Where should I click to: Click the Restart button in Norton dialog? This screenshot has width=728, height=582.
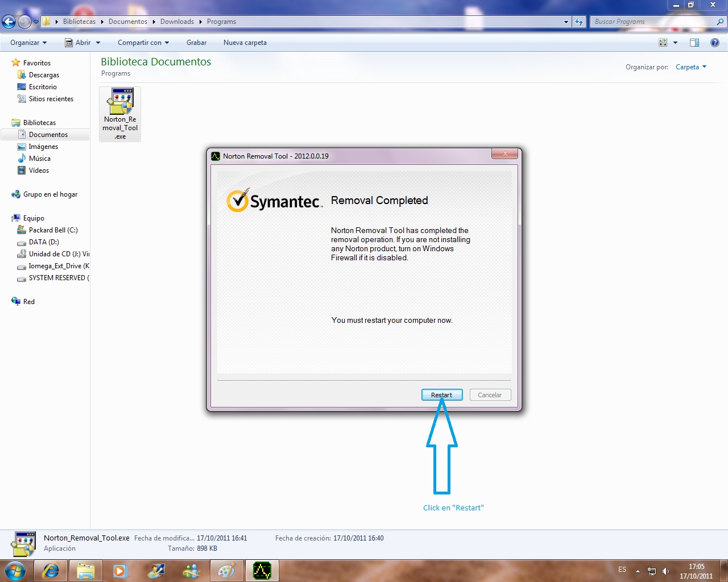click(x=442, y=395)
